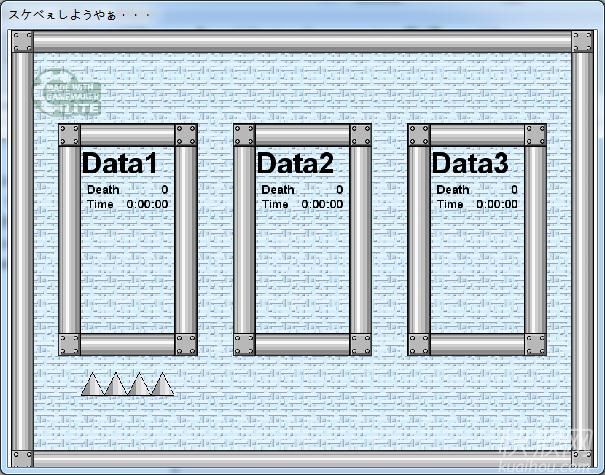605x475 pixels.
Task: Click the Time label in Data2
Action: pyautogui.click(x=275, y=205)
